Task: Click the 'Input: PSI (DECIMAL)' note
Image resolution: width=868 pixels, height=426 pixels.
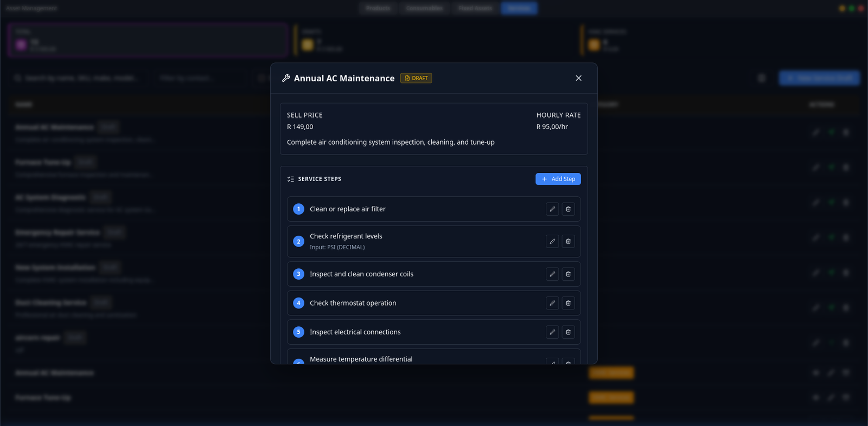Action: [337, 247]
